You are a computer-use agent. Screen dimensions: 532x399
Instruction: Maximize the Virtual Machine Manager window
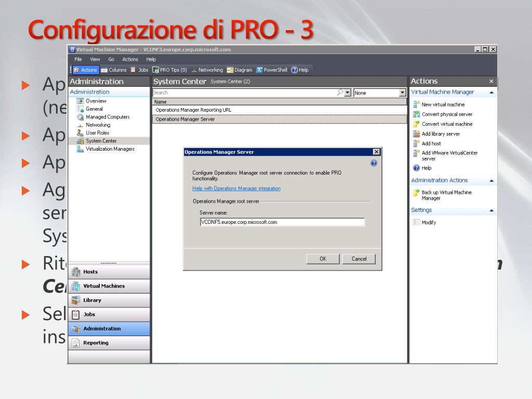tap(486, 49)
